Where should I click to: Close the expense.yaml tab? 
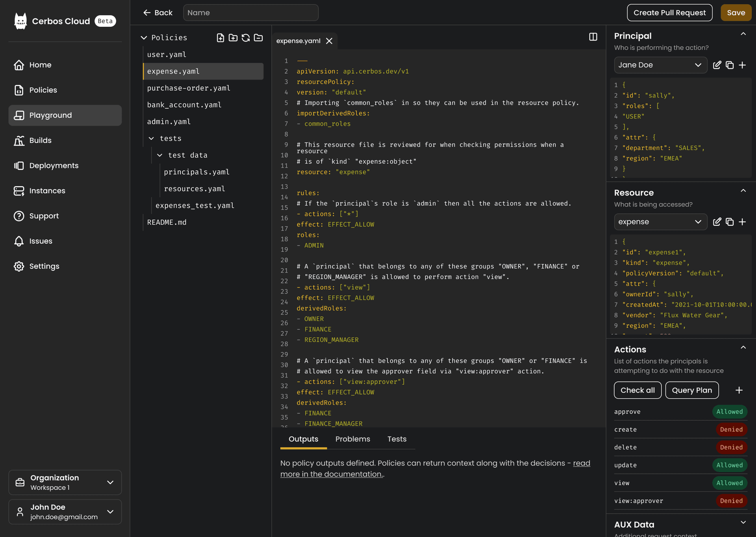(x=329, y=41)
